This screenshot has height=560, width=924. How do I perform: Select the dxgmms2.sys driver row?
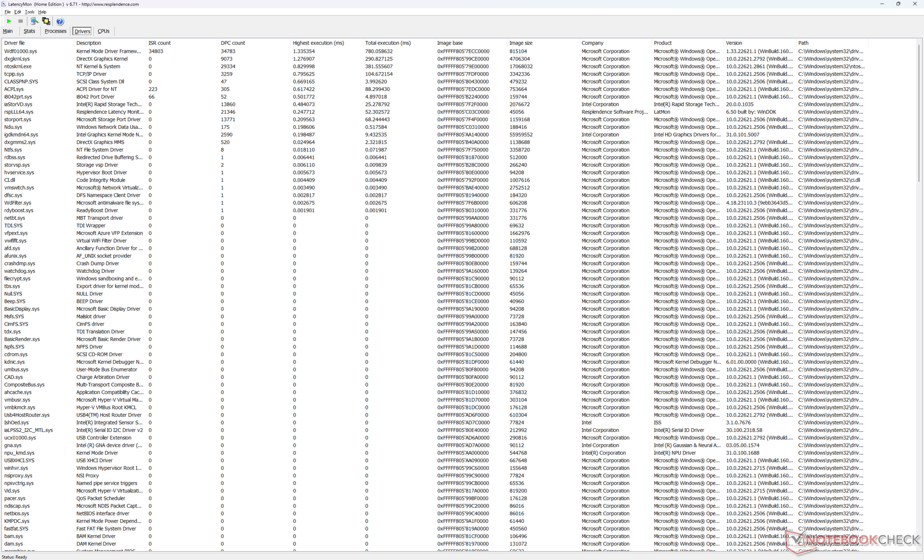pos(434,142)
